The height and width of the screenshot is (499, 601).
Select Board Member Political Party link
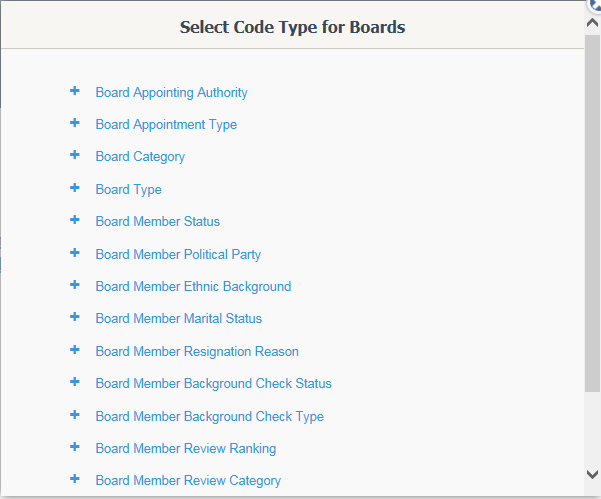[x=178, y=255]
